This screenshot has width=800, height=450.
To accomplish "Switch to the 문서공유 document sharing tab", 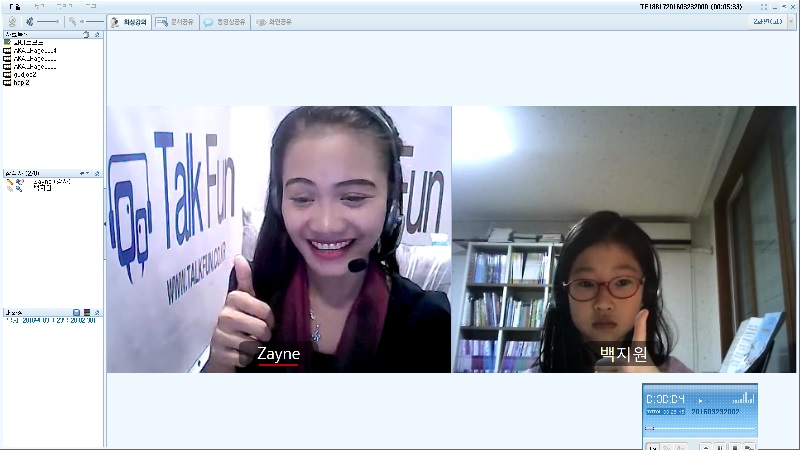I will click(x=176, y=21).
